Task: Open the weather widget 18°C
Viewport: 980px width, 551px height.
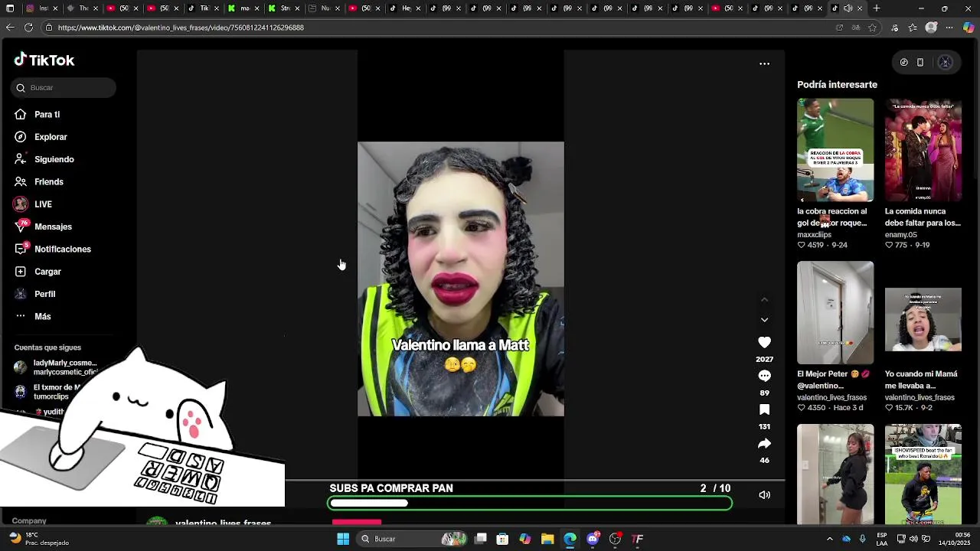Action: [x=37, y=539]
